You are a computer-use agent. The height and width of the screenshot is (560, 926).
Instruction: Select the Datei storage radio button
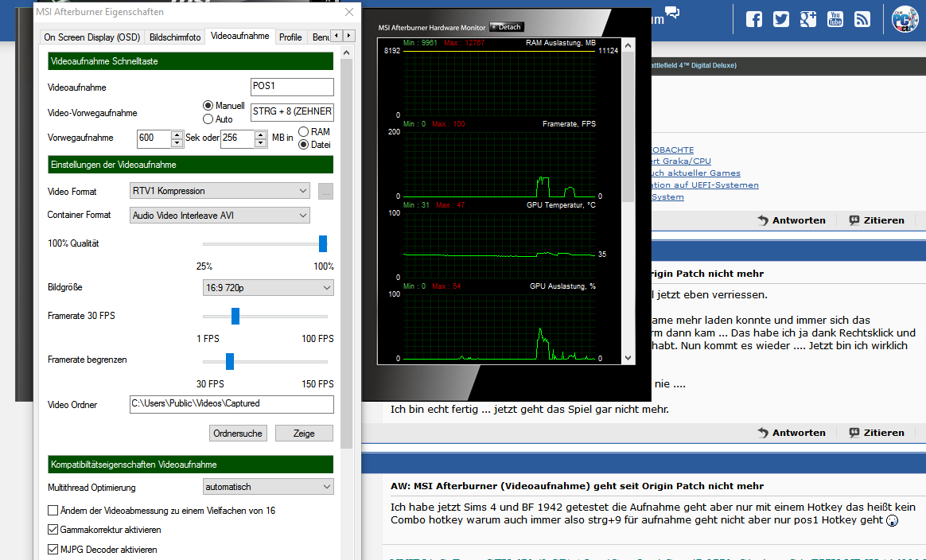[304, 145]
